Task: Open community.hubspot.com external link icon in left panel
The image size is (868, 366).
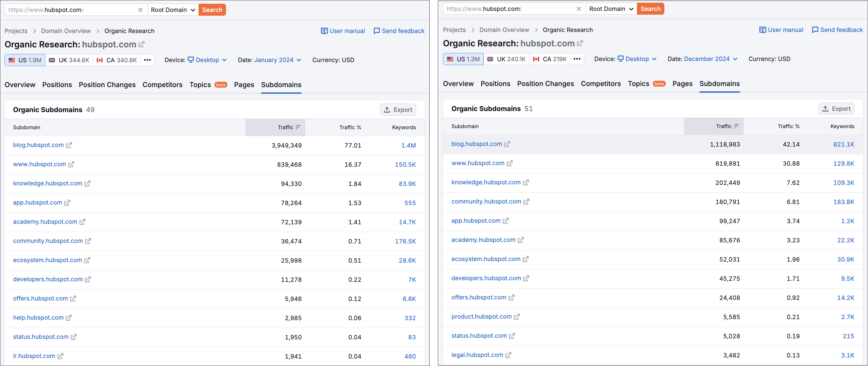Action: [x=88, y=241]
